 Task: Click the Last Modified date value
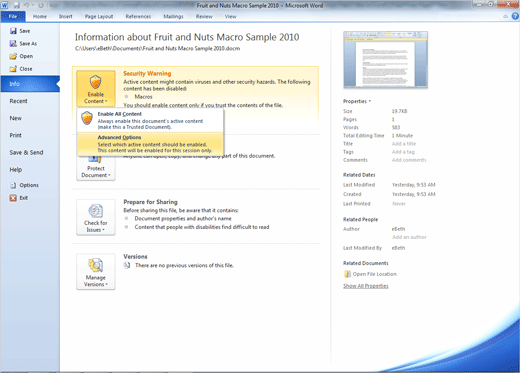click(x=414, y=185)
